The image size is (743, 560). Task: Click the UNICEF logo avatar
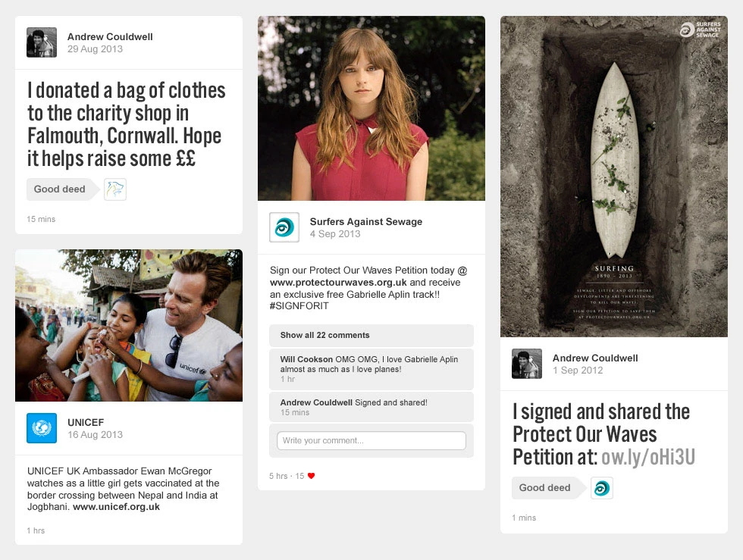point(42,428)
